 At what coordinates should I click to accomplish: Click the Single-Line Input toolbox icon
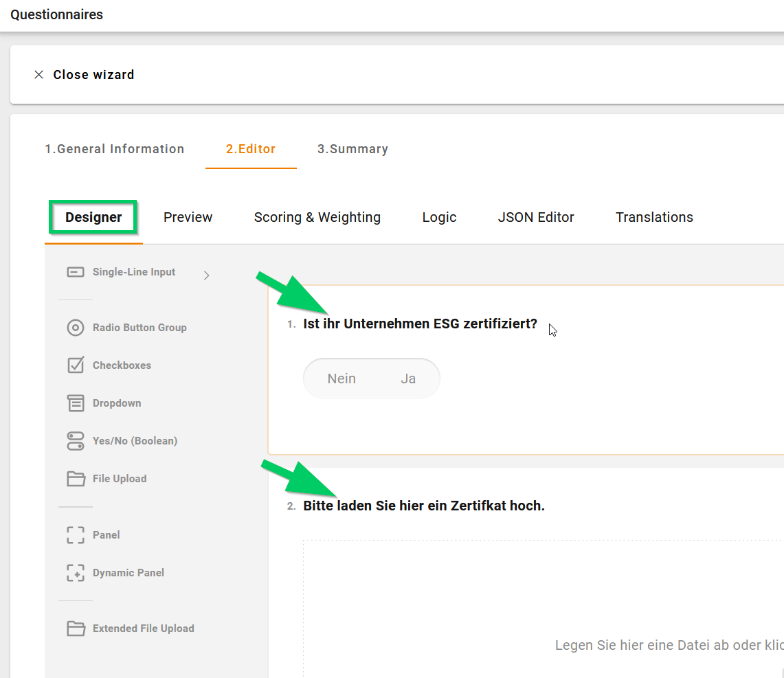[x=76, y=272]
